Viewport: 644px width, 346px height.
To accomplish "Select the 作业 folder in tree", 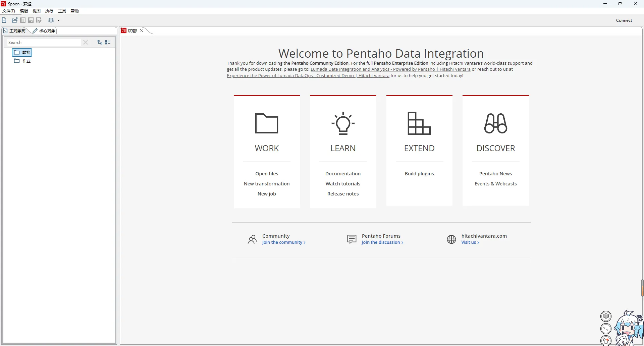I will tap(22, 61).
